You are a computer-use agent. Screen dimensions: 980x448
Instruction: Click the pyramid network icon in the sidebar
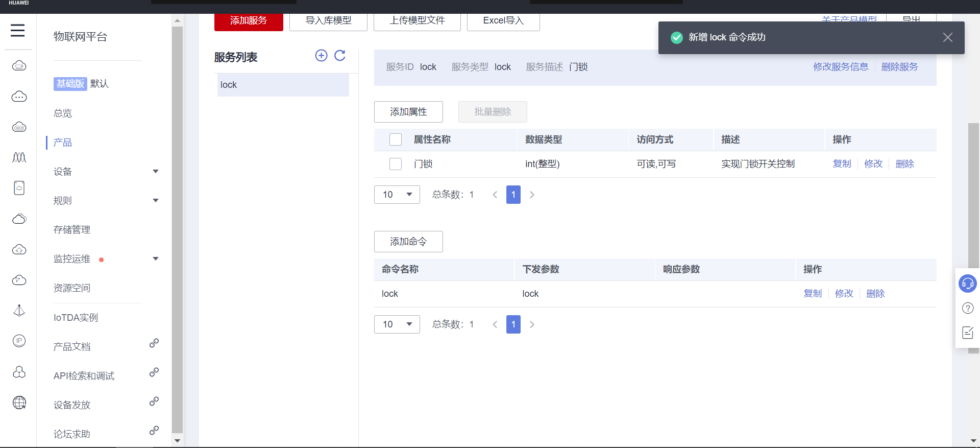coord(19,311)
